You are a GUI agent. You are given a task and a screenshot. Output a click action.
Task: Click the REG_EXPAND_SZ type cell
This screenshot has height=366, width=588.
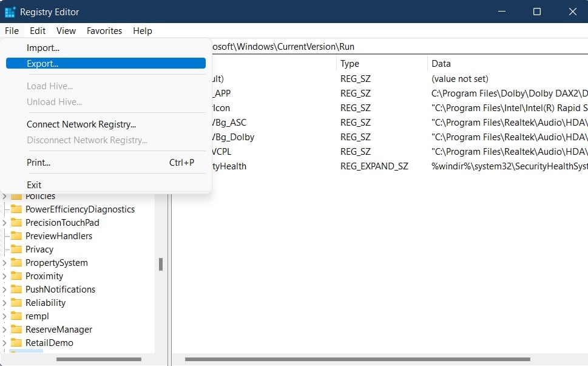point(374,166)
